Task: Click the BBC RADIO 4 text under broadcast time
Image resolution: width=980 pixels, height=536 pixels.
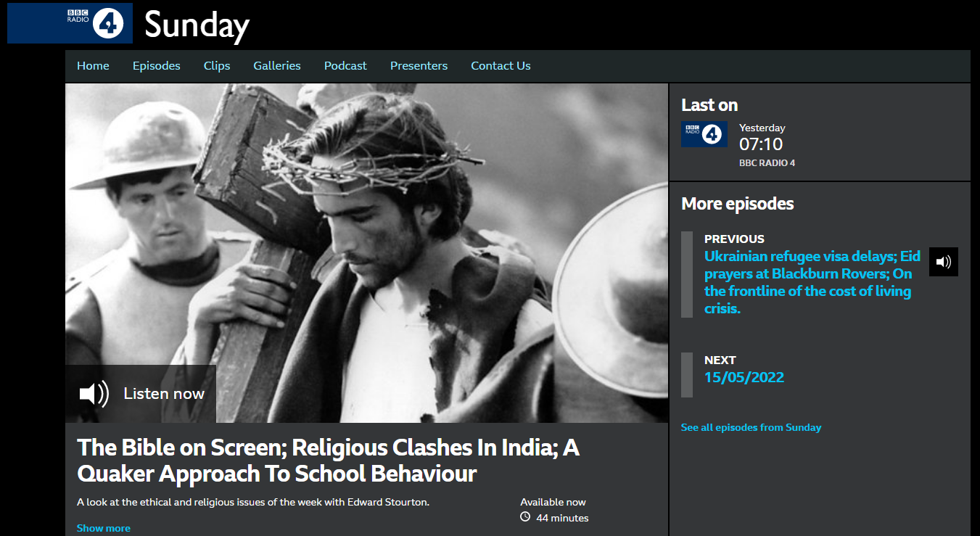Action: [767, 163]
